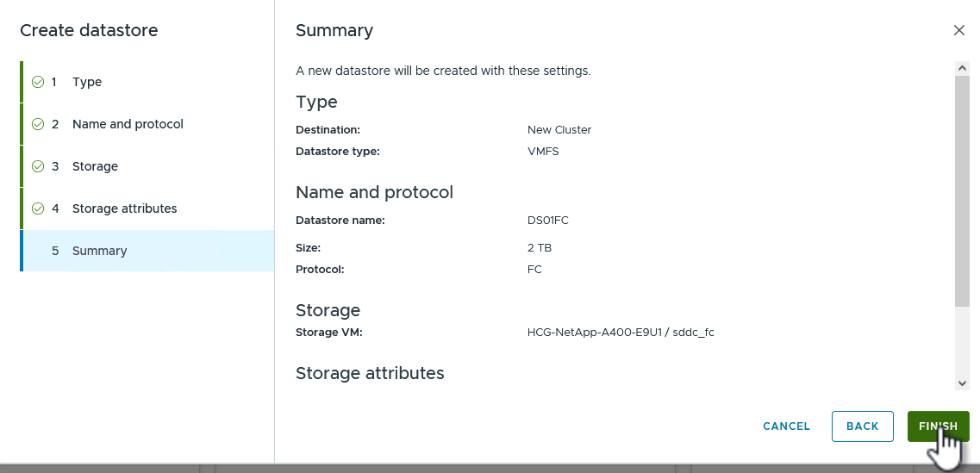
Task: Click the DS01FC datastore name value
Action: 548,220
